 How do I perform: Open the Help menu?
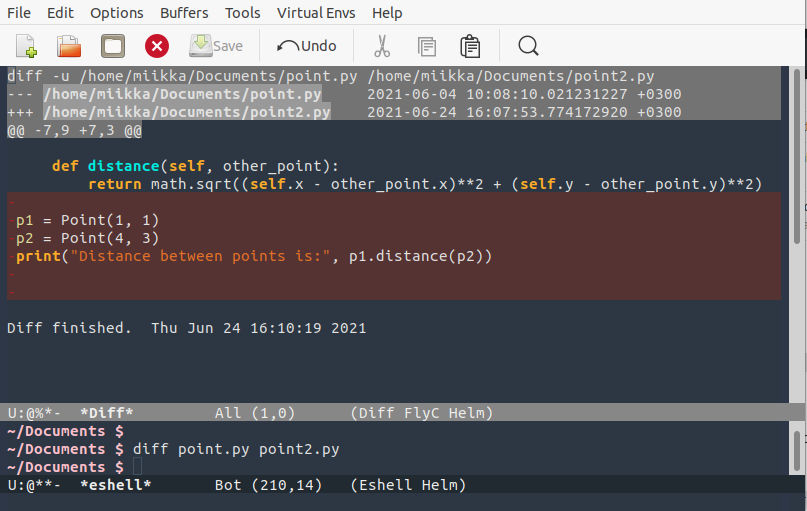pyautogui.click(x=387, y=13)
